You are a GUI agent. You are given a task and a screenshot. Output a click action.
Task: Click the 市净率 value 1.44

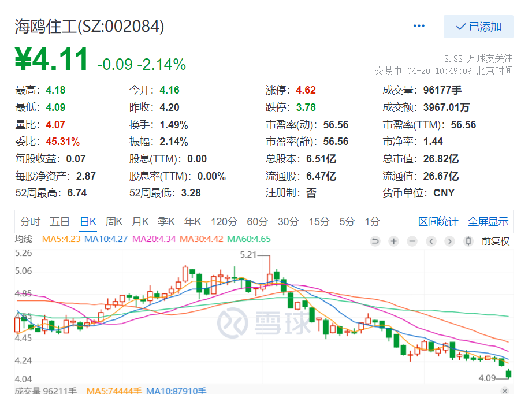point(433,142)
